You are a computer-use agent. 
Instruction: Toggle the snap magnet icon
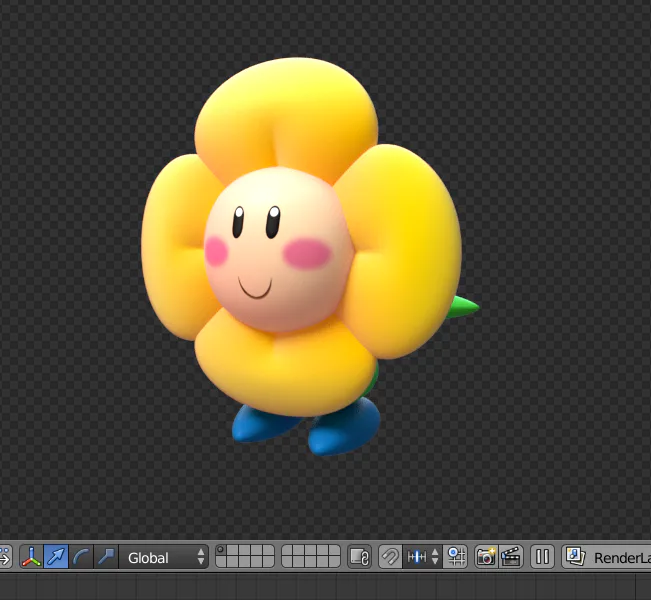click(390, 557)
